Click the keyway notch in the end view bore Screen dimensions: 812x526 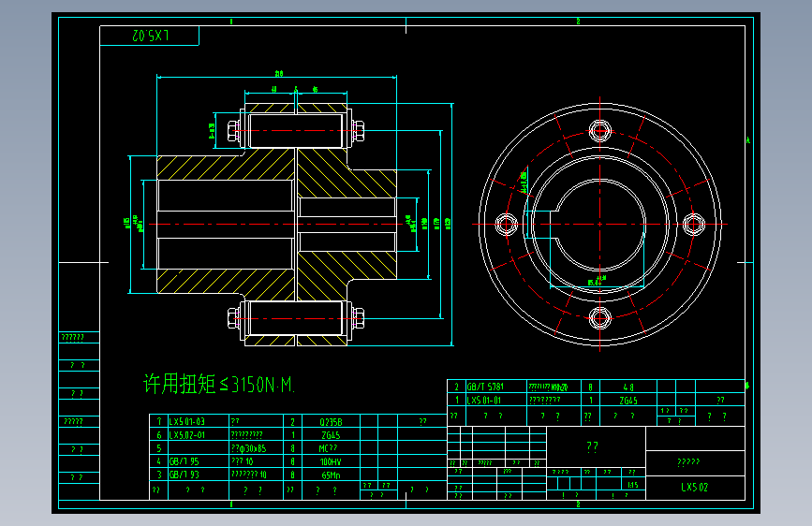coord(554,225)
